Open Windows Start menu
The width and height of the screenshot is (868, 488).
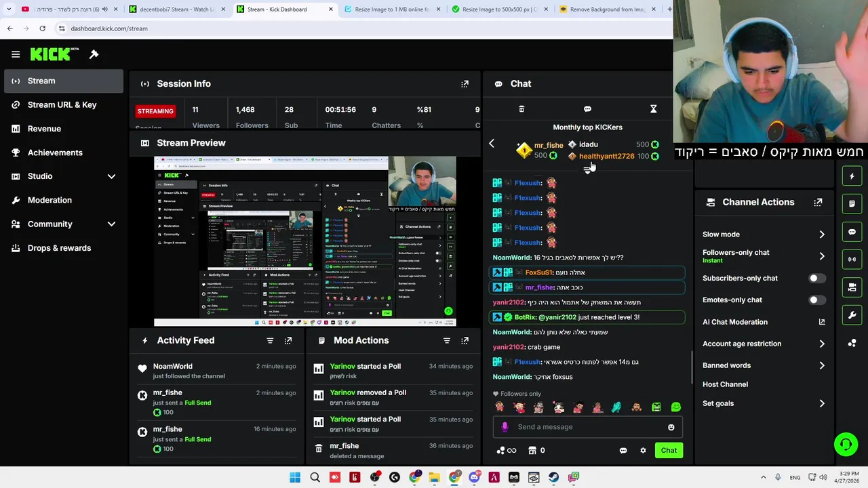[x=295, y=477]
